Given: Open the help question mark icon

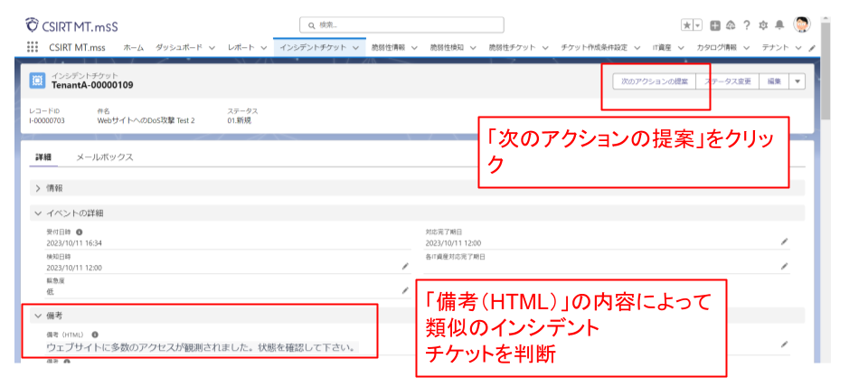Looking at the screenshot, I should tap(746, 25).
